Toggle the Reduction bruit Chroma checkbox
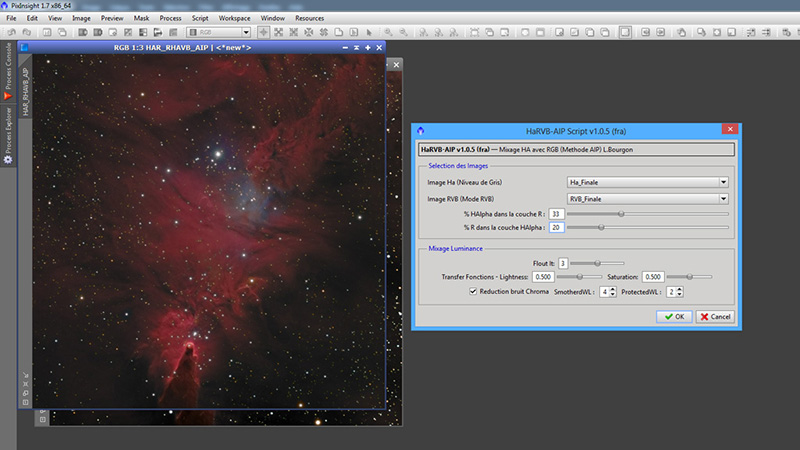Image resolution: width=800 pixels, height=450 pixels. [473, 291]
